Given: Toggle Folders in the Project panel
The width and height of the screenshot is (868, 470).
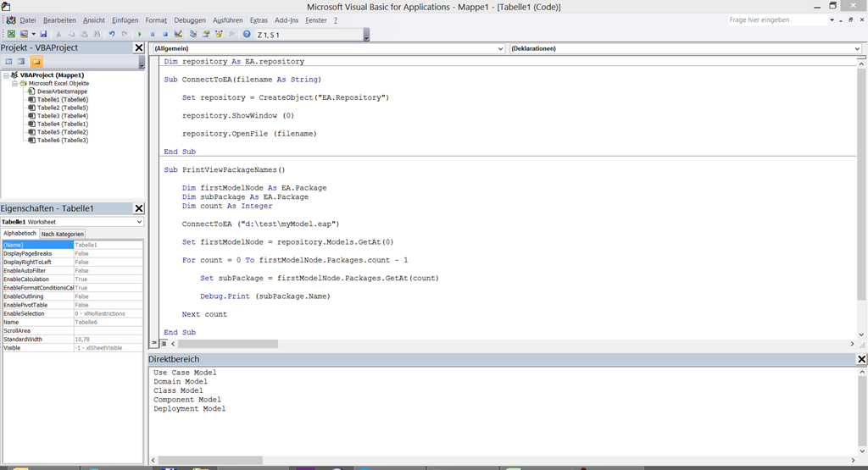Looking at the screenshot, I should (x=36, y=61).
